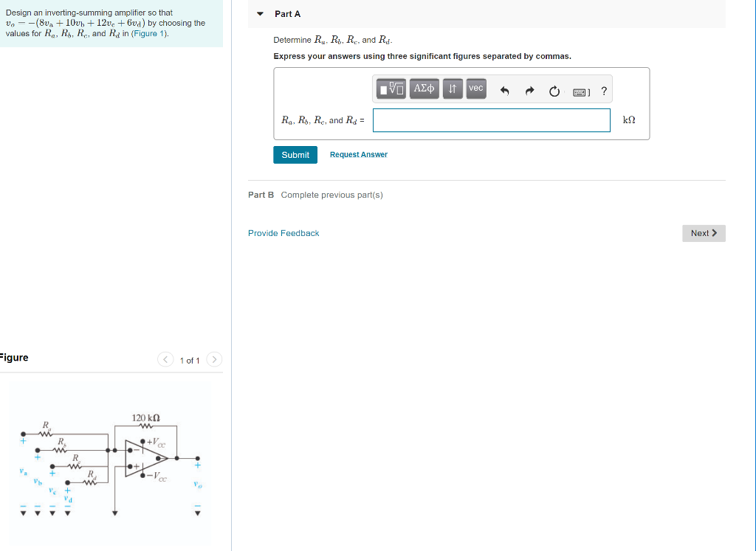Click the next figure chevron
Viewport: 756px width, 551px height.
point(213,359)
